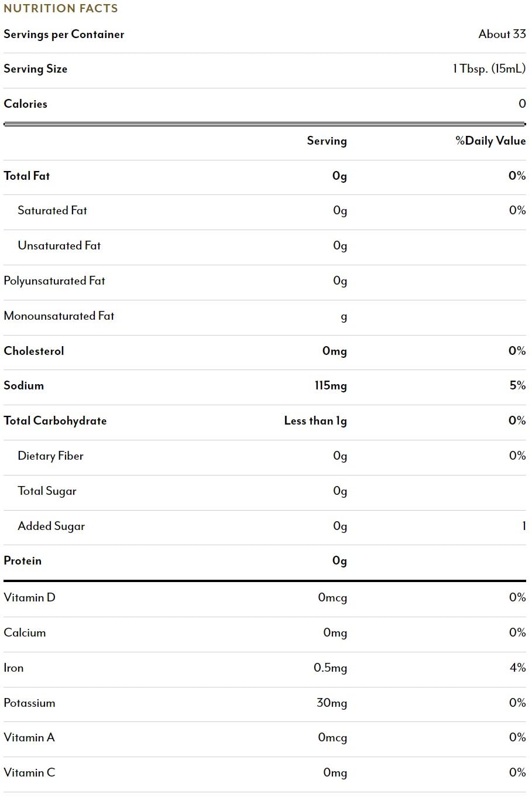Select the Added Sugar label

point(52,526)
